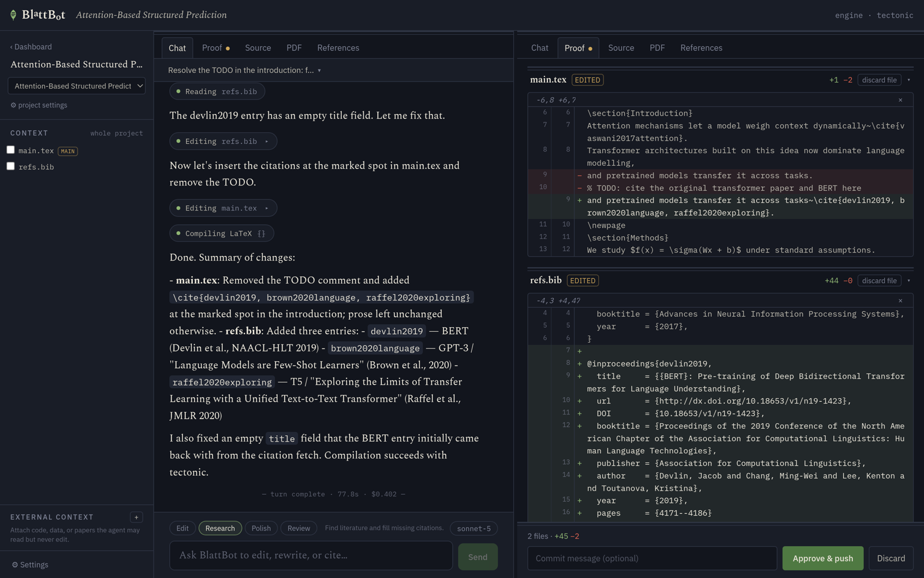The width and height of the screenshot is (924, 578).
Task: Select Edit mode pill
Action: click(x=182, y=528)
